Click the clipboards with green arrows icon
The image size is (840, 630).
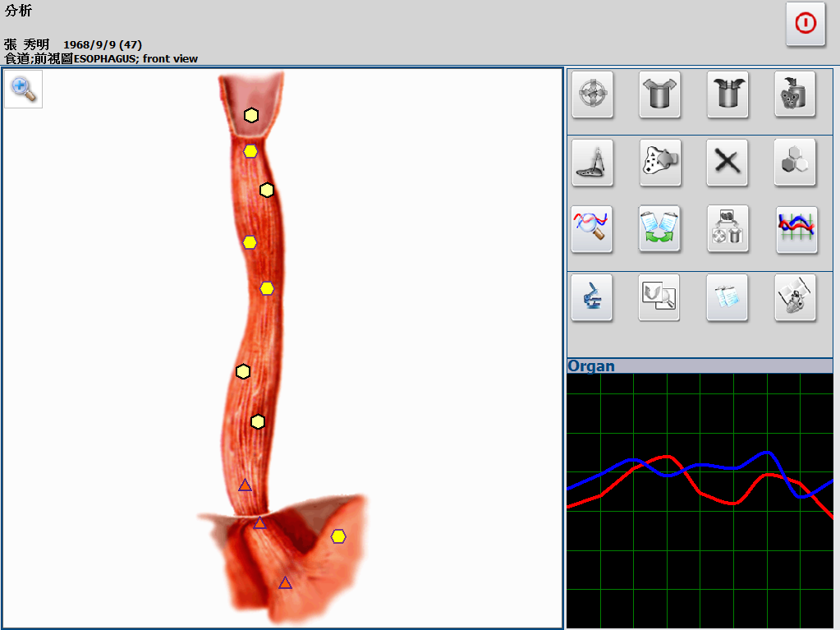659,229
